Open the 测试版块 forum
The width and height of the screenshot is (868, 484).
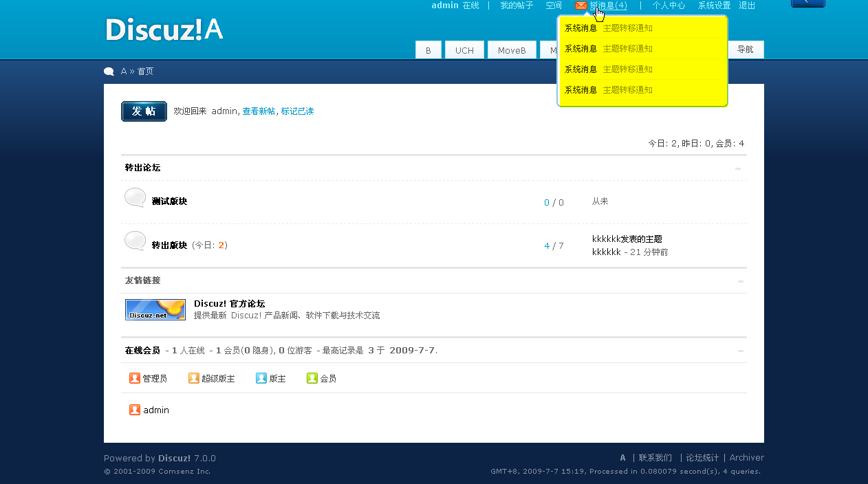point(169,201)
